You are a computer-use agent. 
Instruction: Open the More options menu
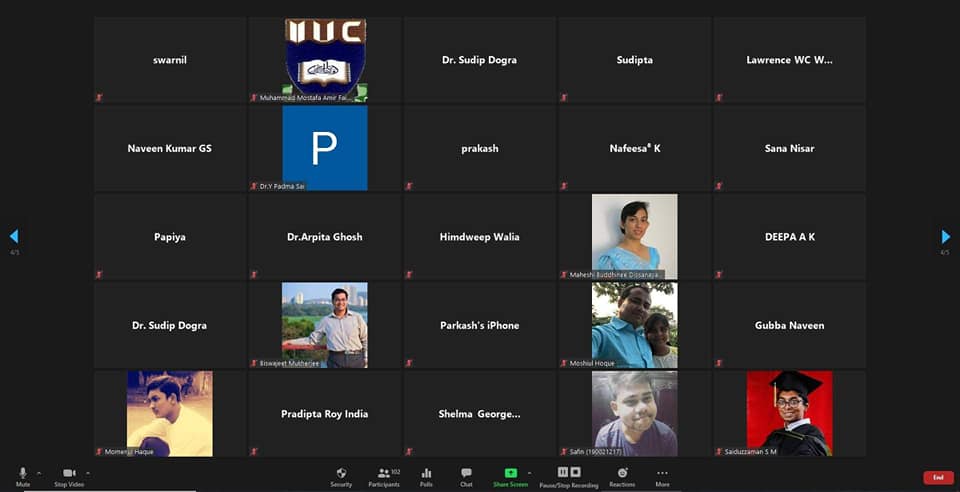tap(662, 474)
